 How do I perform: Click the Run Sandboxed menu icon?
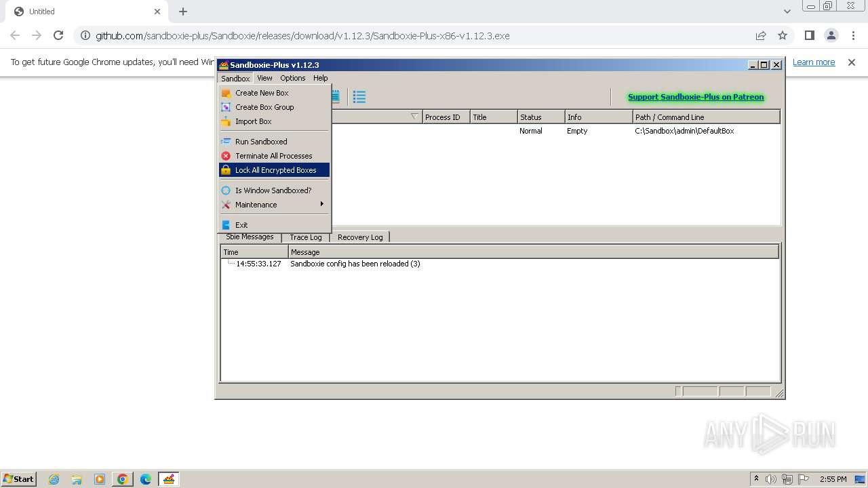pos(226,142)
